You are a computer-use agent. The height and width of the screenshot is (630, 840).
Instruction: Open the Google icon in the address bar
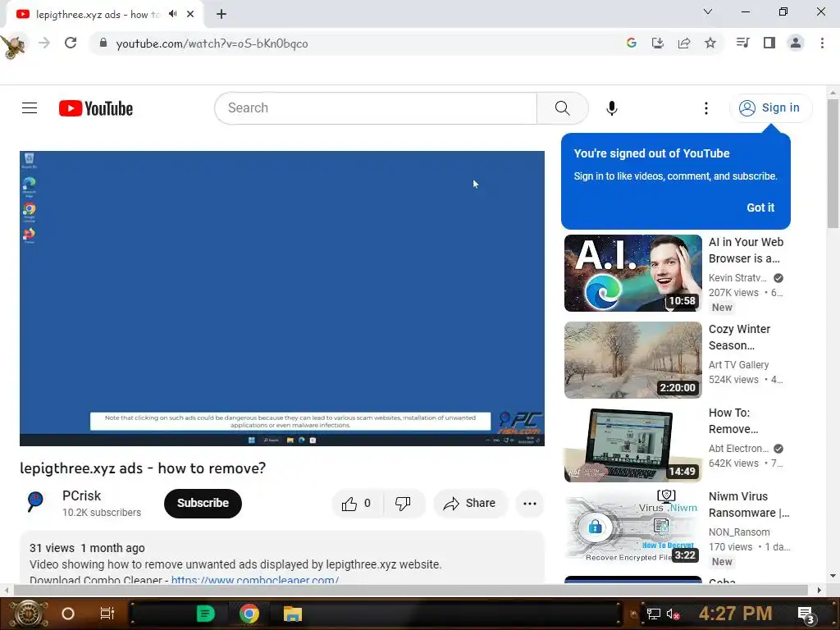click(631, 43)
